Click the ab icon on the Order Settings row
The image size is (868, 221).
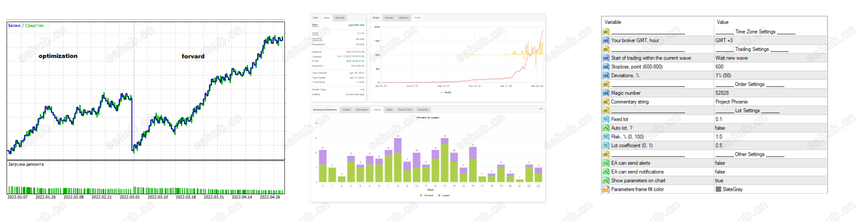coord(605,84)
